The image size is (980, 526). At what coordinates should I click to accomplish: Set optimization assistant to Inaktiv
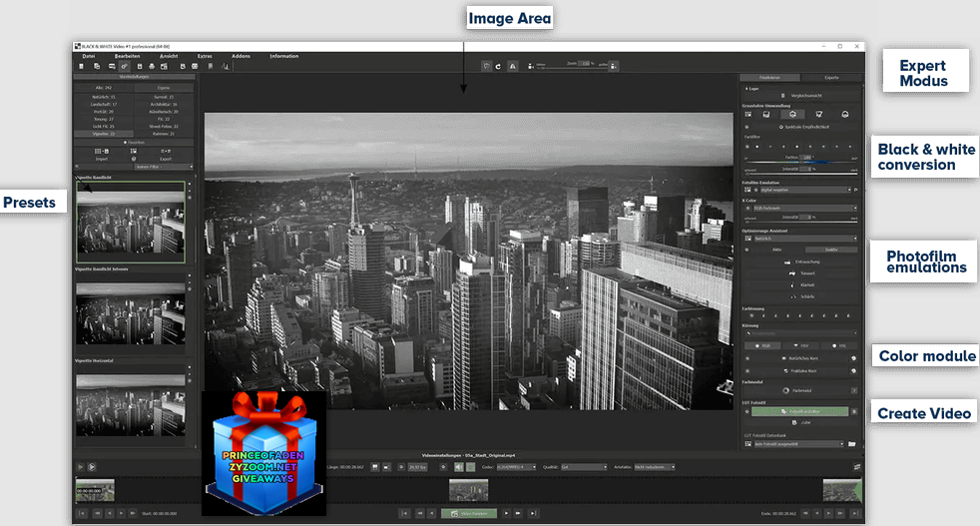click(831, 250)
